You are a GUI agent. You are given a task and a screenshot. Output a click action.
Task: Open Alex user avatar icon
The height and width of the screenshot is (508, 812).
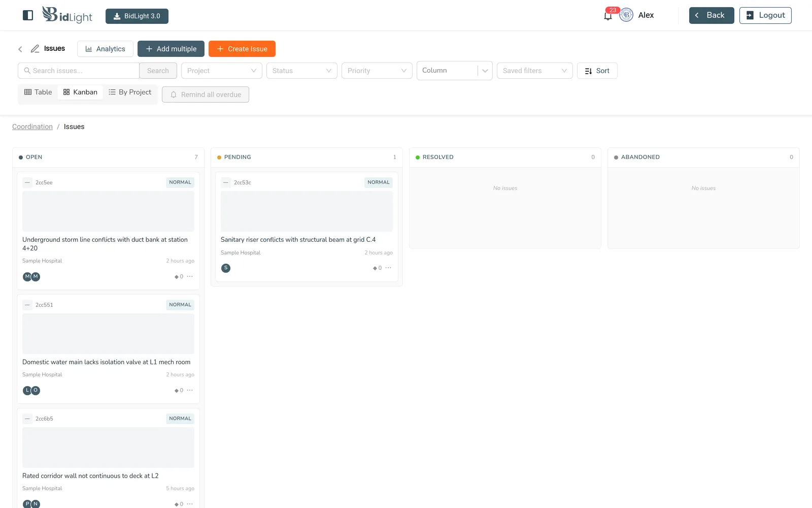pos(626,15)
